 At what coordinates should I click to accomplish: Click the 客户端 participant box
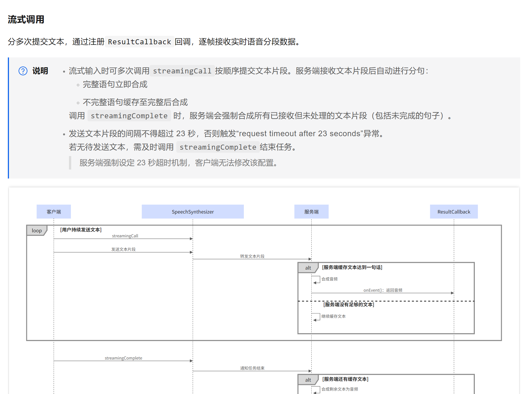(x=54, y=212)
